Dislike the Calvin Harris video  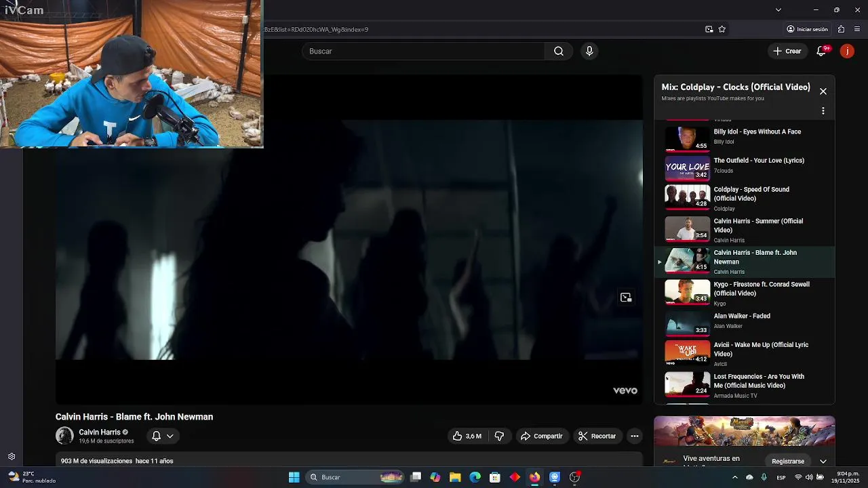[499, 436]
